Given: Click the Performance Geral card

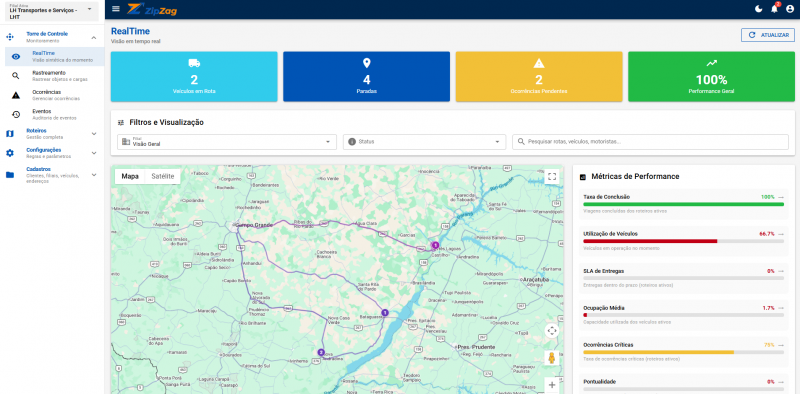Looking at the screenshot, I should coord(711,77).
